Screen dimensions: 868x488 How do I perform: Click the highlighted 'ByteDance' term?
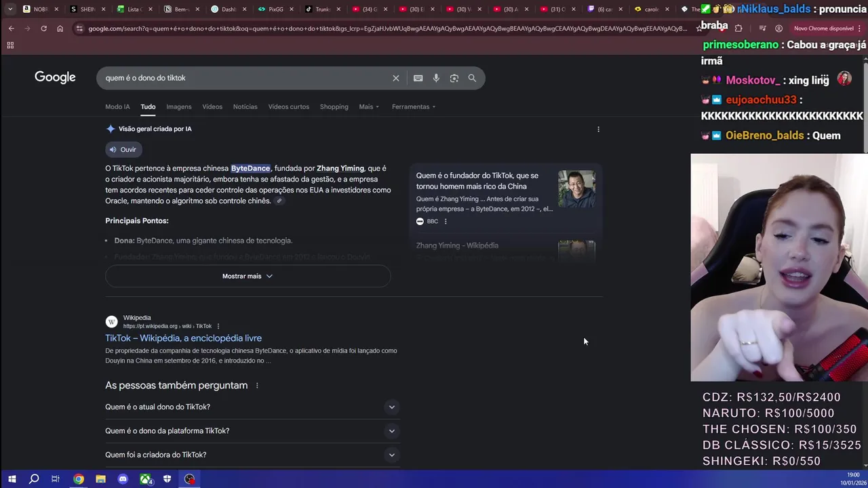point(250,168)
